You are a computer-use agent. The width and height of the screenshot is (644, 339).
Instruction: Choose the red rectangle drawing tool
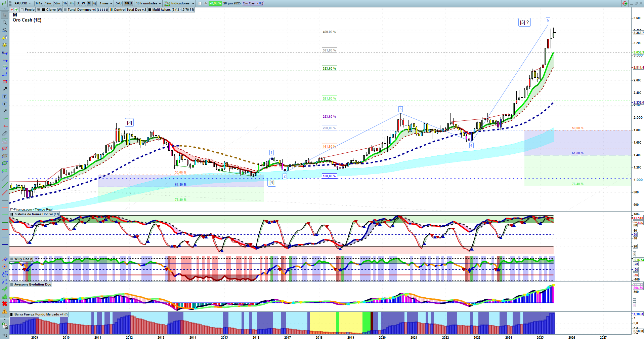[x=4, y=82]
